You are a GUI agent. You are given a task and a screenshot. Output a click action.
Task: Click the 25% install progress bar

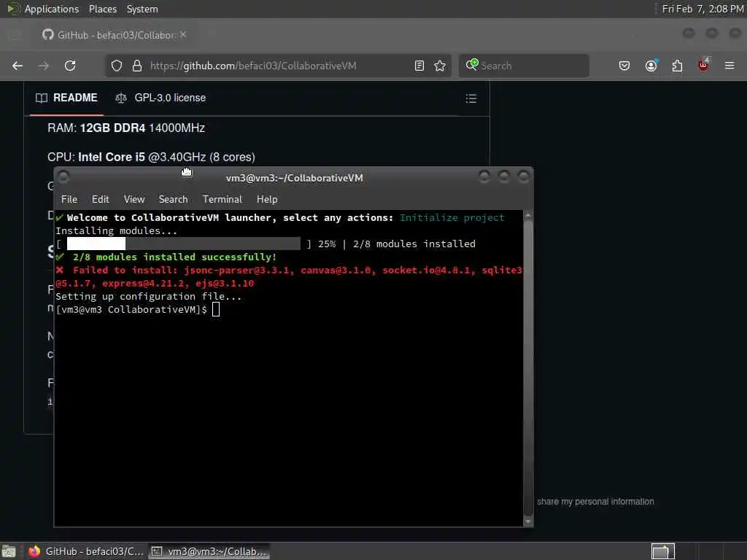click(x=184, y=244)
